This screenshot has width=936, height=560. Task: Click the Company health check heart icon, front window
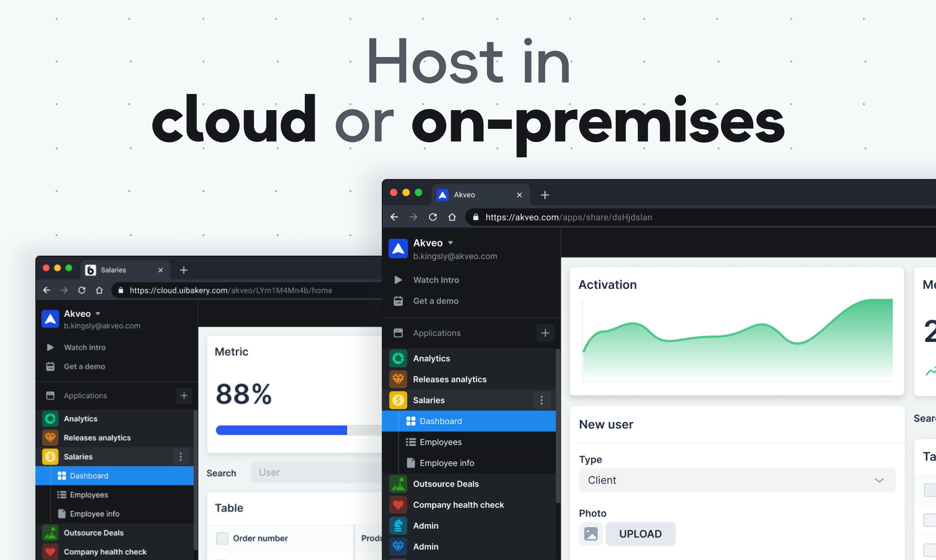(x=398, y=505)
